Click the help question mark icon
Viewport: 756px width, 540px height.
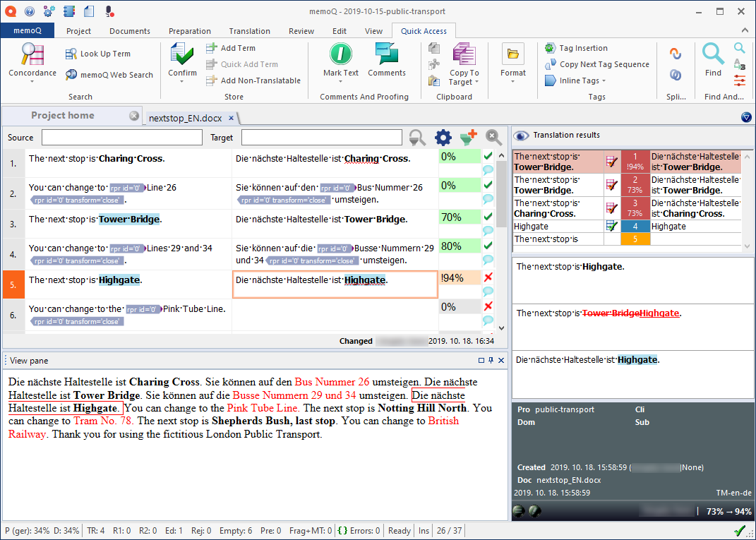click(29, 11)
